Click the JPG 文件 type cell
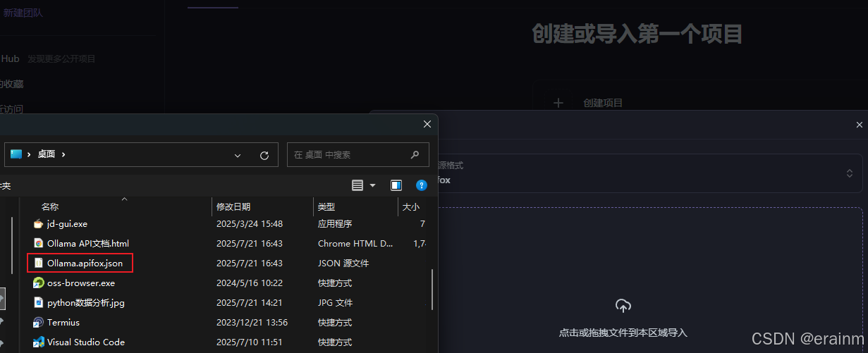Viewport: 868px width, 353px height. [x=336, y=302]
